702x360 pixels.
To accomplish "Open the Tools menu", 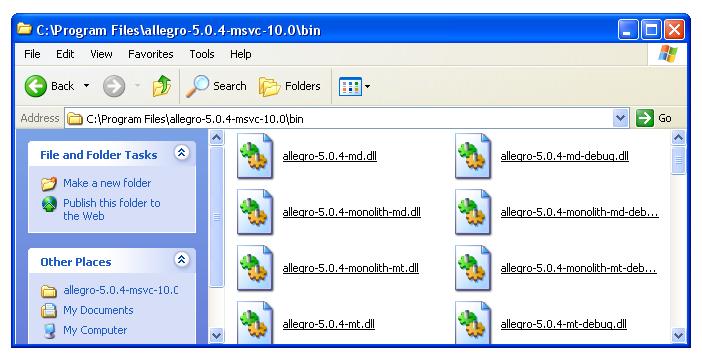I will [x=201, y=54].
